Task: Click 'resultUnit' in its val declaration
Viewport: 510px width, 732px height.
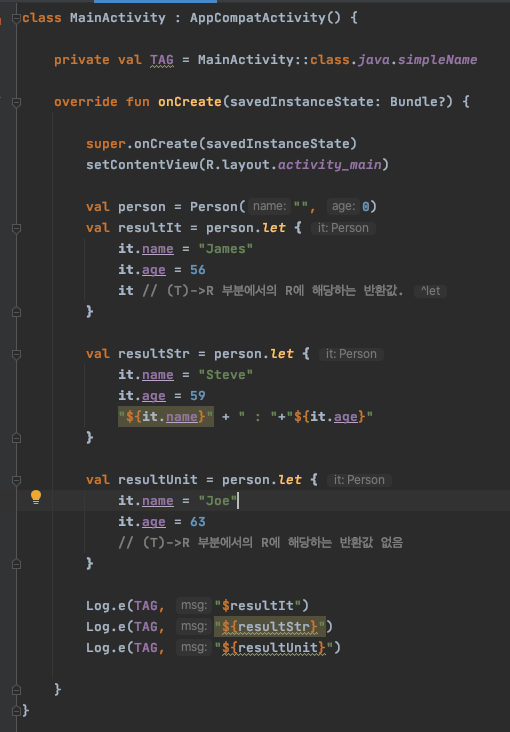Action: click(157, 480)
